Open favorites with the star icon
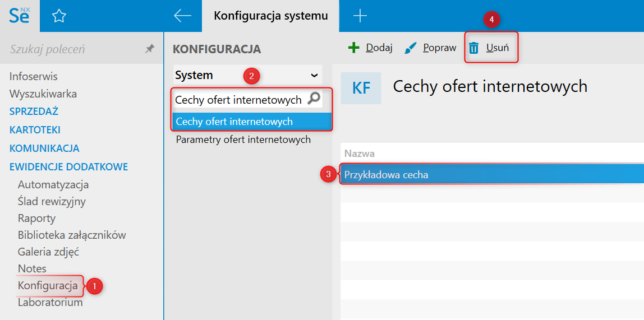 (x=59, y=16)
